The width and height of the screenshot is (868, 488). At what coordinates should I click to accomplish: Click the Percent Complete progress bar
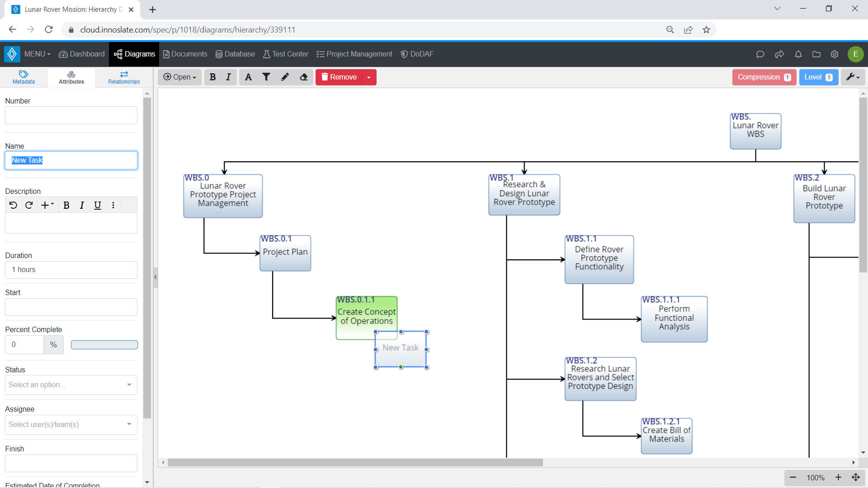click(104, 345)
